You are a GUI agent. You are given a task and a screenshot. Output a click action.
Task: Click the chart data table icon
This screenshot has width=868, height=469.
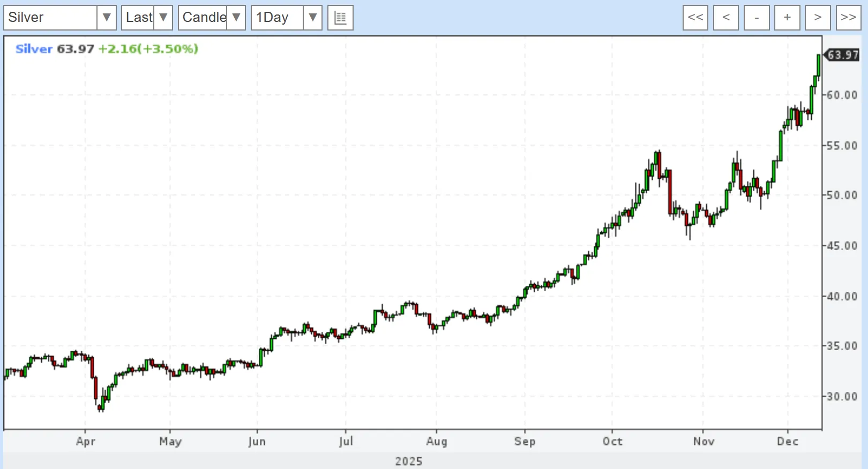(340, 18)
